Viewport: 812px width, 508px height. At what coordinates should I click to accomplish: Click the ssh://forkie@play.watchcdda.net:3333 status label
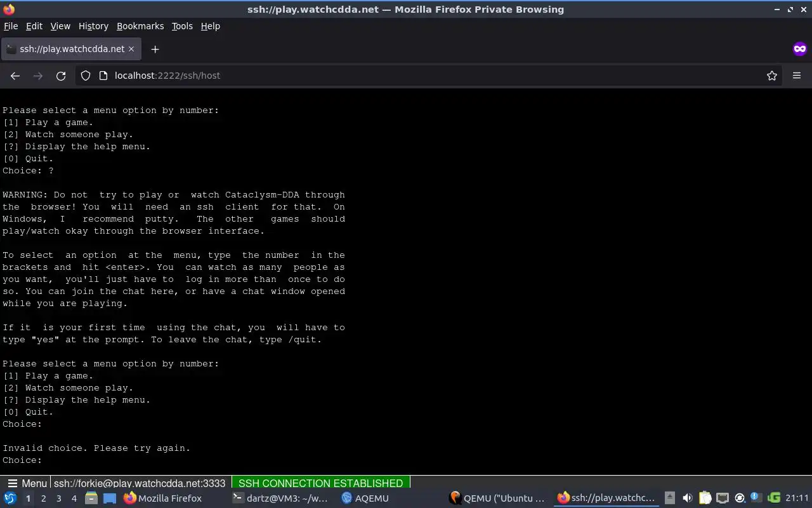(x=140, y=483)
